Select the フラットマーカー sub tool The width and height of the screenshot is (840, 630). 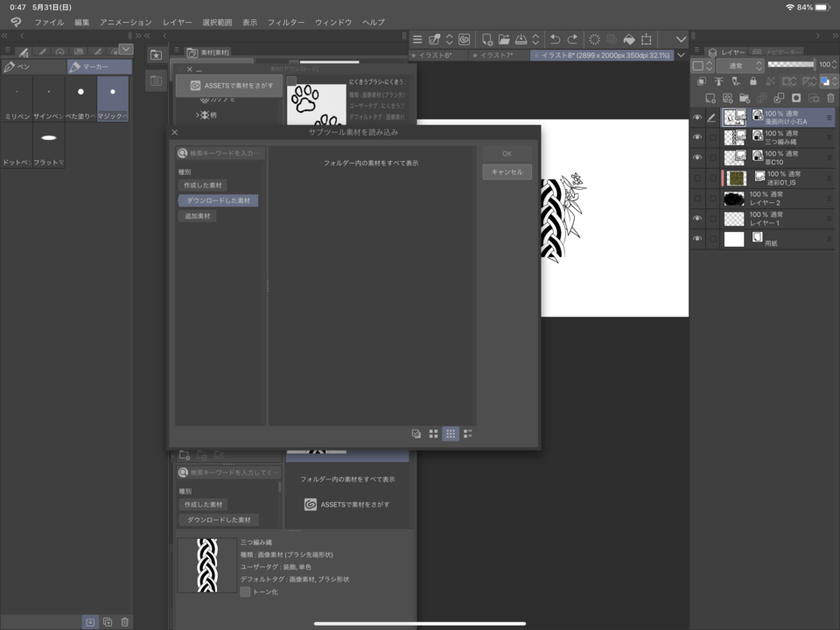[49, 145]
